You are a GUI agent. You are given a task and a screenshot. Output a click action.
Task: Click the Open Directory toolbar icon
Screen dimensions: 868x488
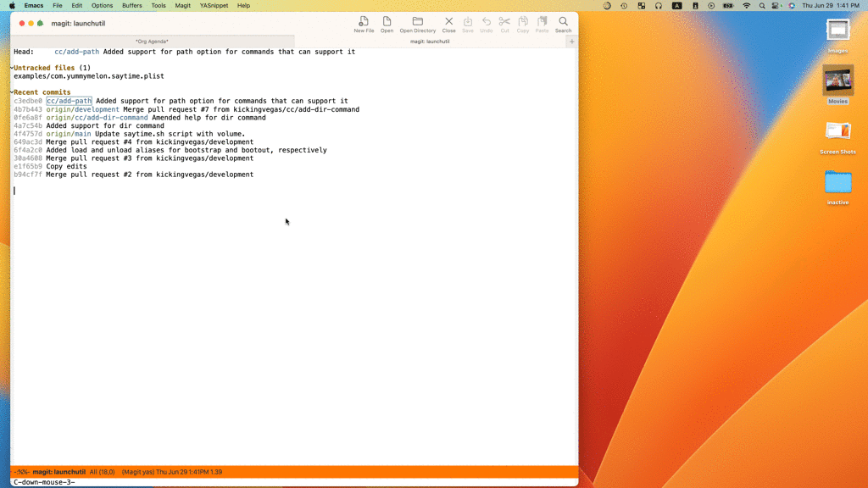tap(417, 25)
